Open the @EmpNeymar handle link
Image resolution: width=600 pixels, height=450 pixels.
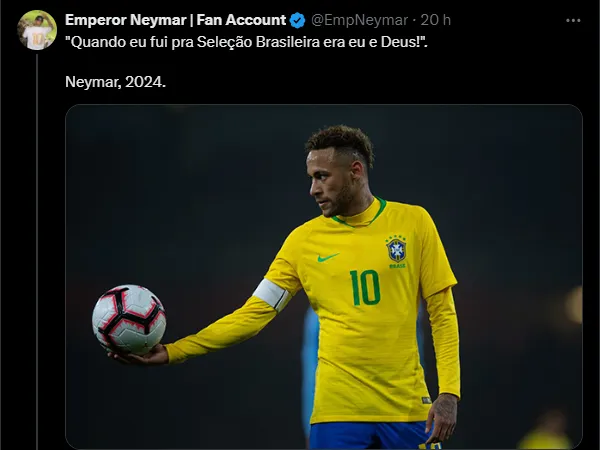359,20
